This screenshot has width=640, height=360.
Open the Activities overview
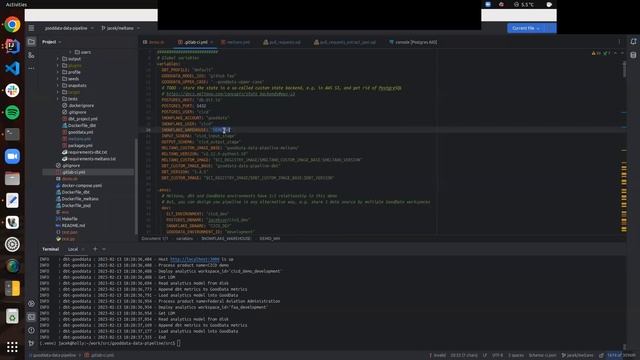click(x=16, y=4)
